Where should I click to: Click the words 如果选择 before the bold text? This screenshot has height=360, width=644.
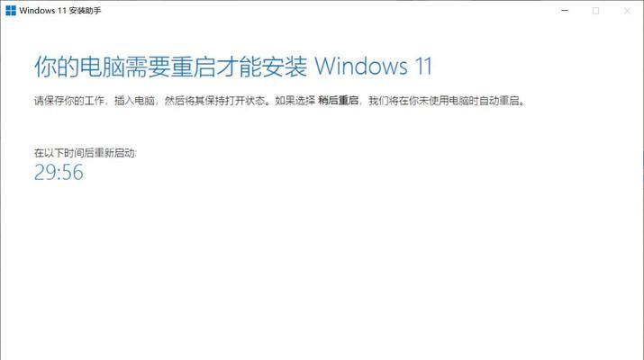[295, 101]
